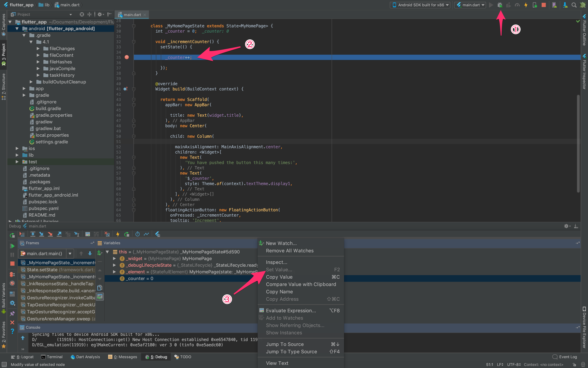Image resolution: width=588 pixels, height=368 pixels.
Task: Click the Step Into debug button
Action: pos(41,234)
